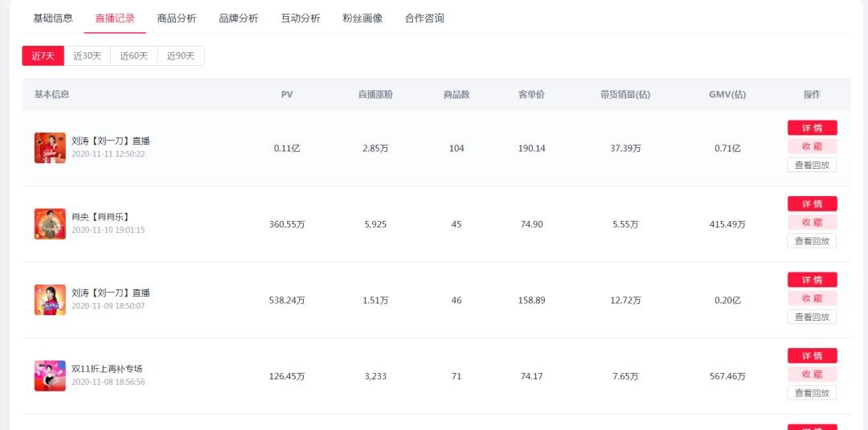Open the 品牌分析 tab

point(239,18)
